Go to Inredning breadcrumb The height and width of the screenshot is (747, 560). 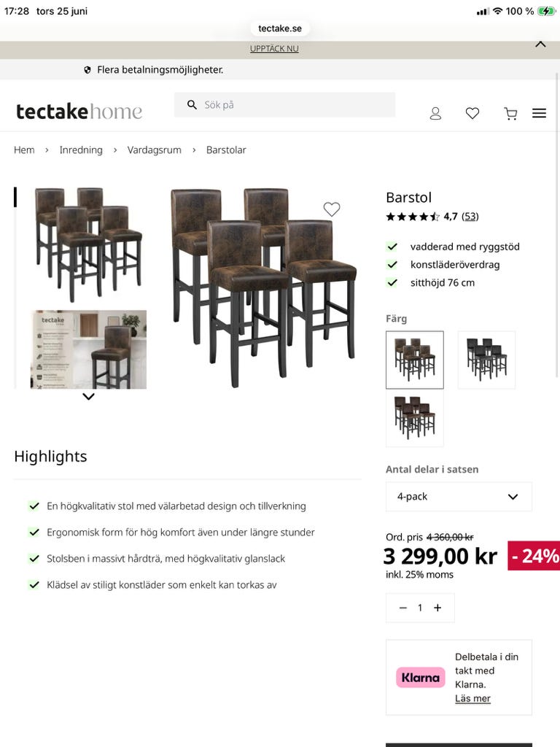(81, 150)
